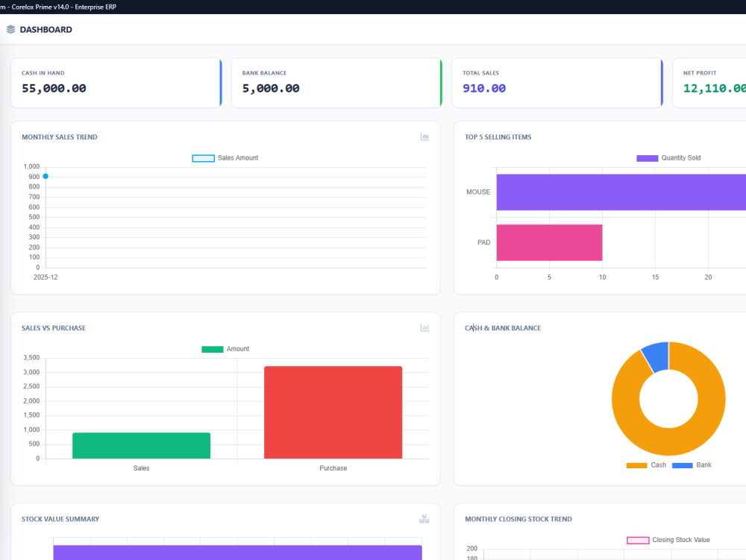
Task: Click the blue Bank donut segment
Action: click(x=656, y=356)
